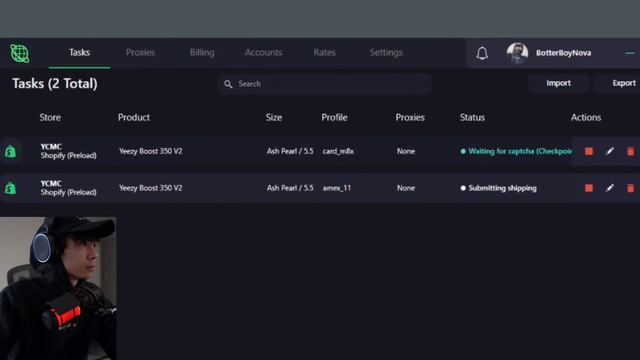Click Shopify icon of card_m8x task row
Viewport: 640px width, 360px height.
click(x=10, y=151)
